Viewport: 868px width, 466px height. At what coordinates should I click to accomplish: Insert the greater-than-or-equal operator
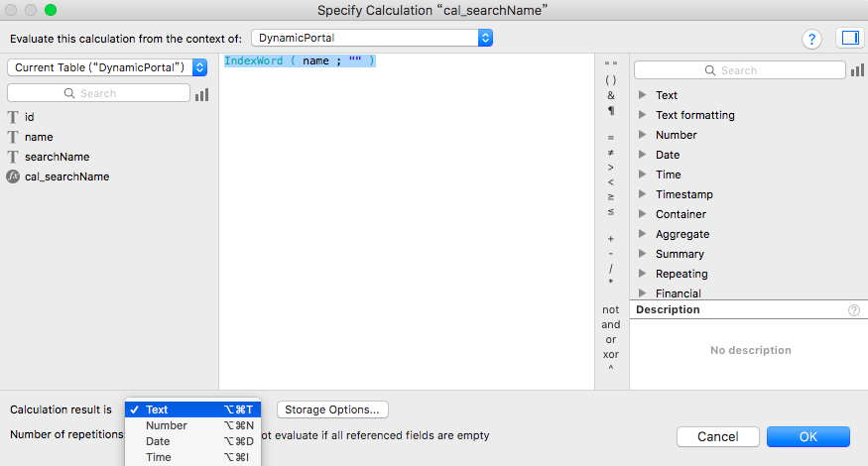[611, 197]
